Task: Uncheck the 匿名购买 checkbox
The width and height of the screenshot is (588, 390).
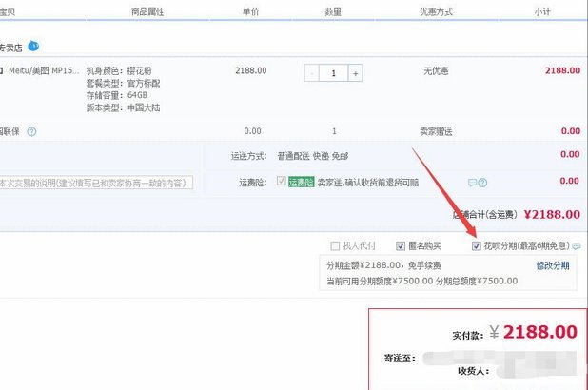Action: pyautogui.click(x=401, y=246)
